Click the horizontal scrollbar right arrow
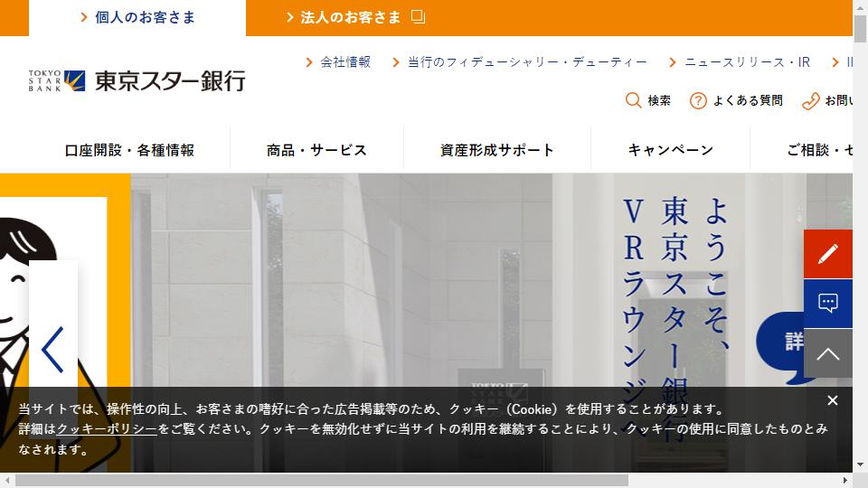The width and height of the screenshot is (868, 488). (x=845, y=480)
